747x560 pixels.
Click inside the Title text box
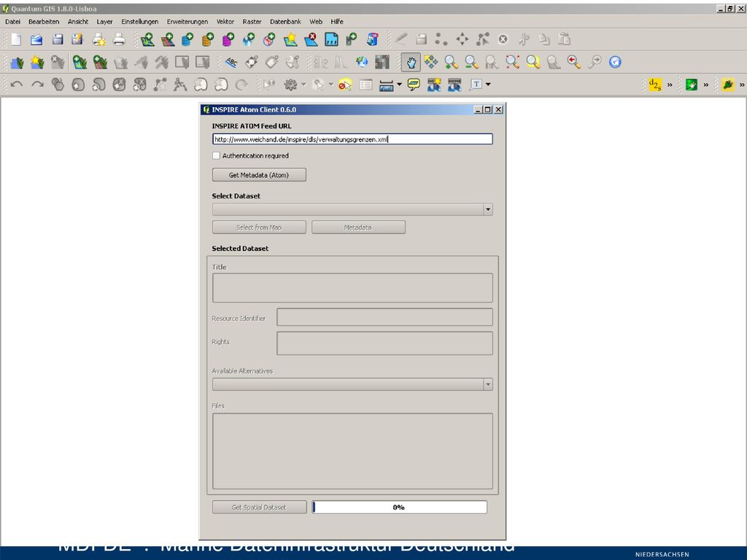pos(352,287)
